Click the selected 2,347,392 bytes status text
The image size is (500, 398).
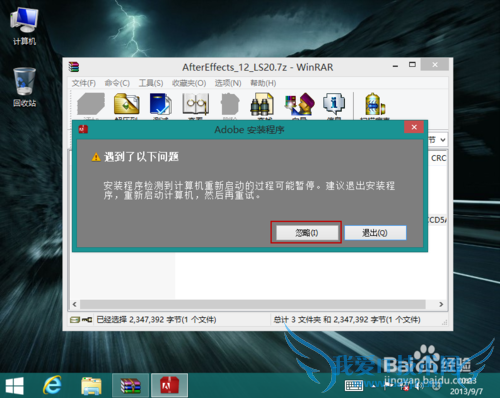[x=156, y=320]
